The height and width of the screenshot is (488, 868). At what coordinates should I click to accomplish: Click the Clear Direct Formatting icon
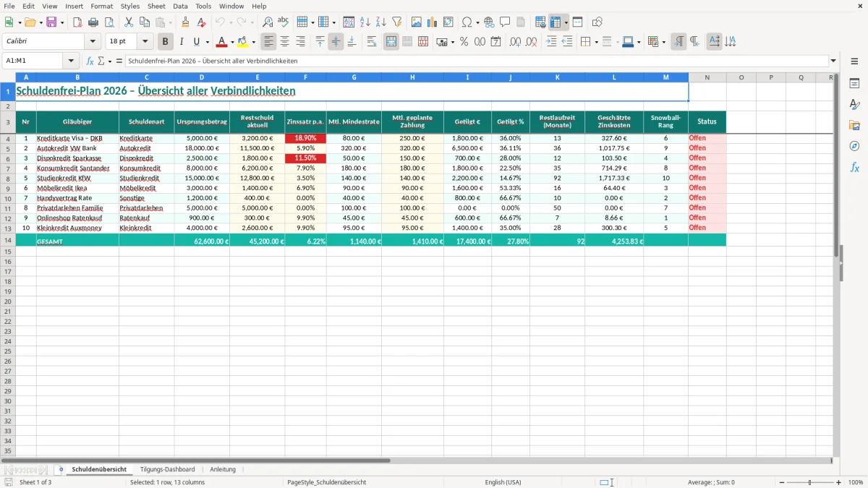point(201,22)
